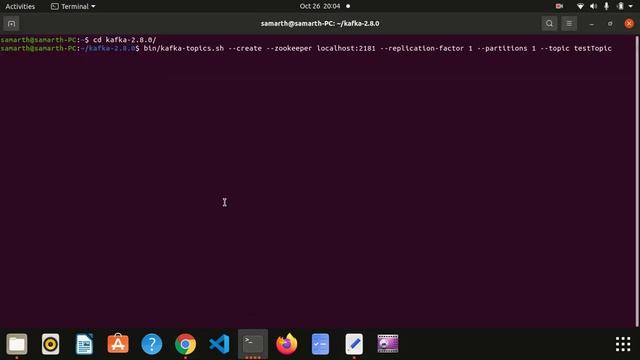Viewport: 640px width, 360px height.
Task: Show Applications grid
Action: point(623,344)
